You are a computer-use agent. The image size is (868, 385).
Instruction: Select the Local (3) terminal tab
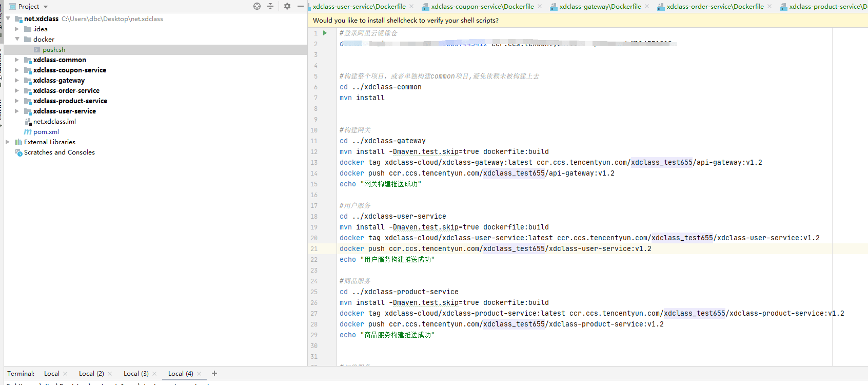pos(136,374)
